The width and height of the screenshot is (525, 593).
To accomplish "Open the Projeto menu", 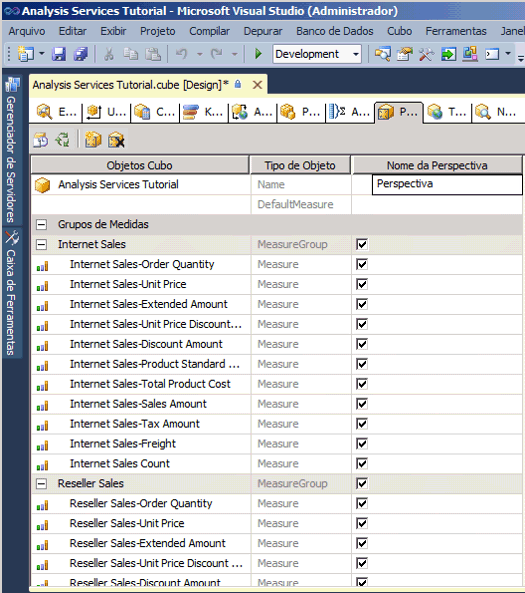I will pyautogui.click(x=158, y=31).
